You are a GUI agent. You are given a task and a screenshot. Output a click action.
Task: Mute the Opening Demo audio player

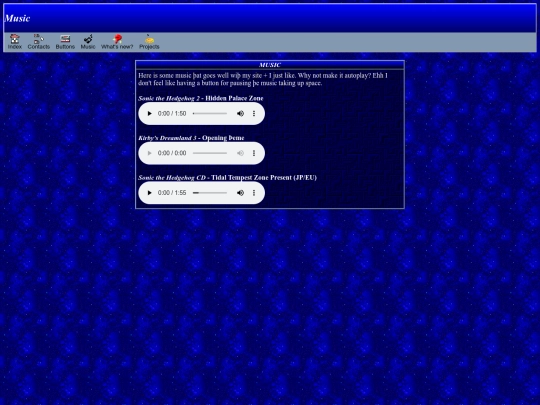tap(240, 153)
